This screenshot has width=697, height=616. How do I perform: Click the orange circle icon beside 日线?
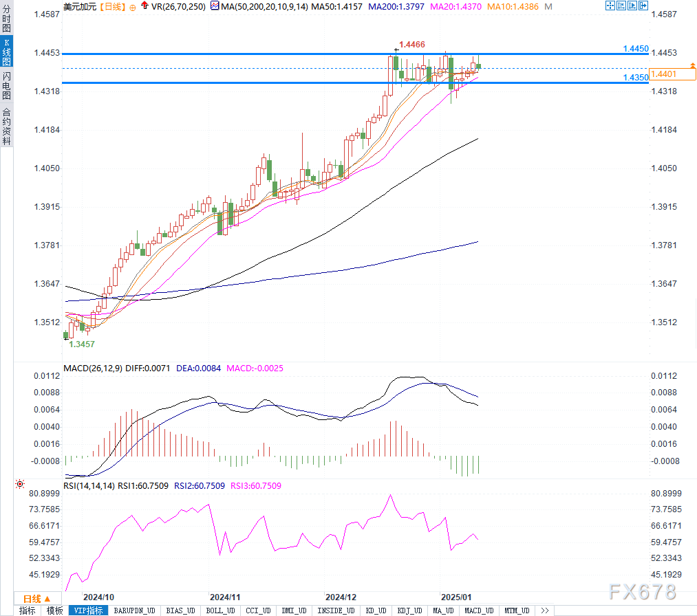click(133, 7)
